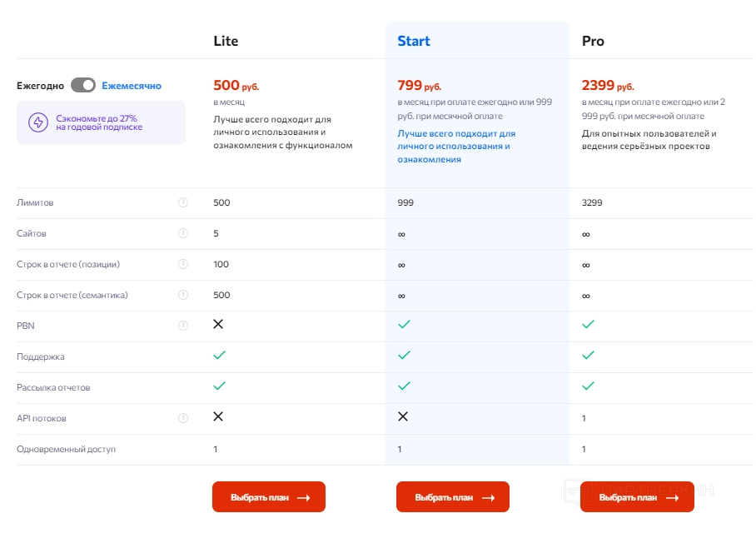
Task: Open info icon for Строк в отчете (семантика)
Action: tap(183, 295)
